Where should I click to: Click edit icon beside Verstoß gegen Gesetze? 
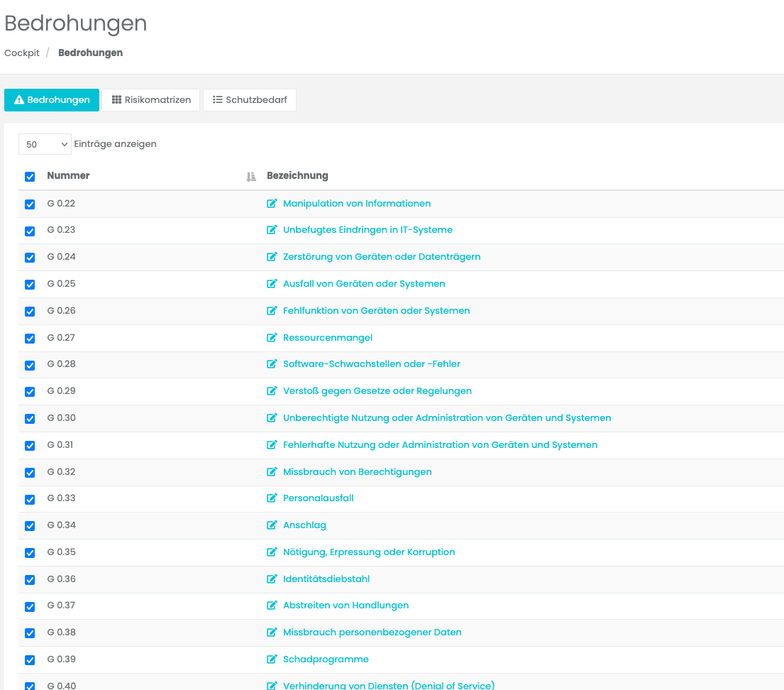coord(272,390)
